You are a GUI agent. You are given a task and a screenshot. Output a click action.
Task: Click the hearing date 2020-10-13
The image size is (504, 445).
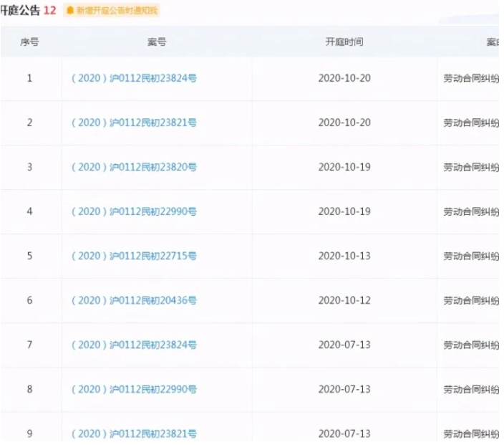pos(344,256)
